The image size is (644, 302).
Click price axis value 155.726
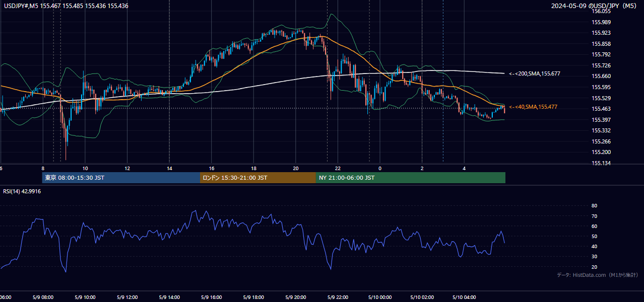click(601, 65)
